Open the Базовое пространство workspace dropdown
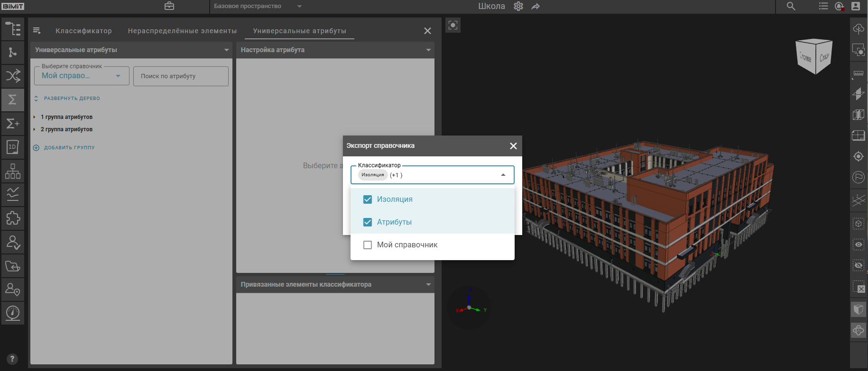The image size is (868, 371). click(x=257, y=7)
